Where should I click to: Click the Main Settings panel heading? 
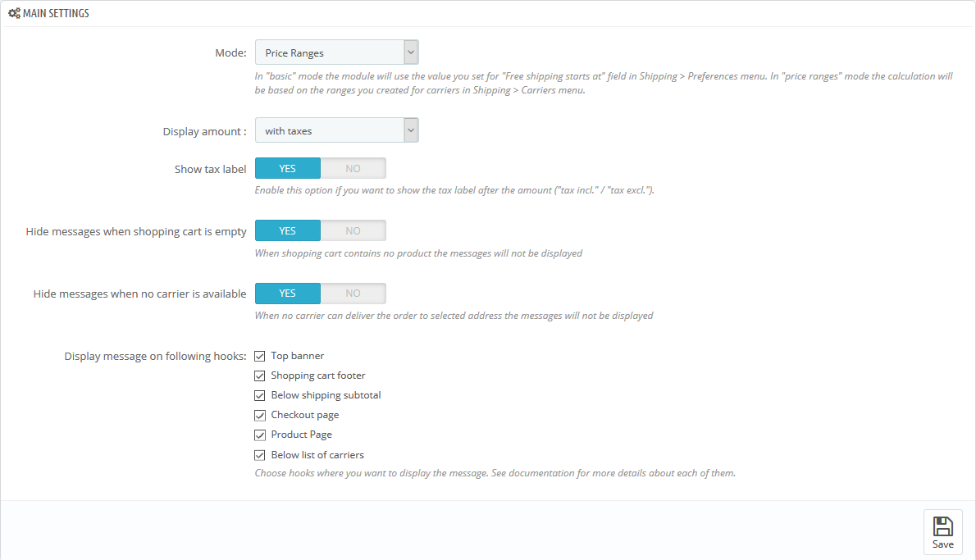click(56, 14)
